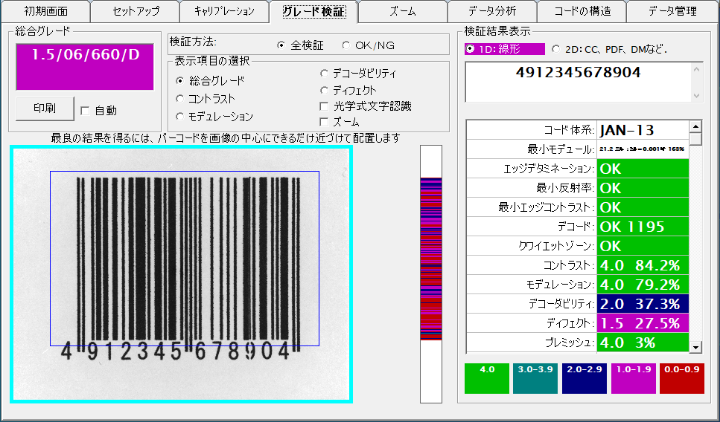Click the 最小エッジコントラスト OK result
This screenshot has height=422, width=720.
pyautogui.click(x=643, y=207)
